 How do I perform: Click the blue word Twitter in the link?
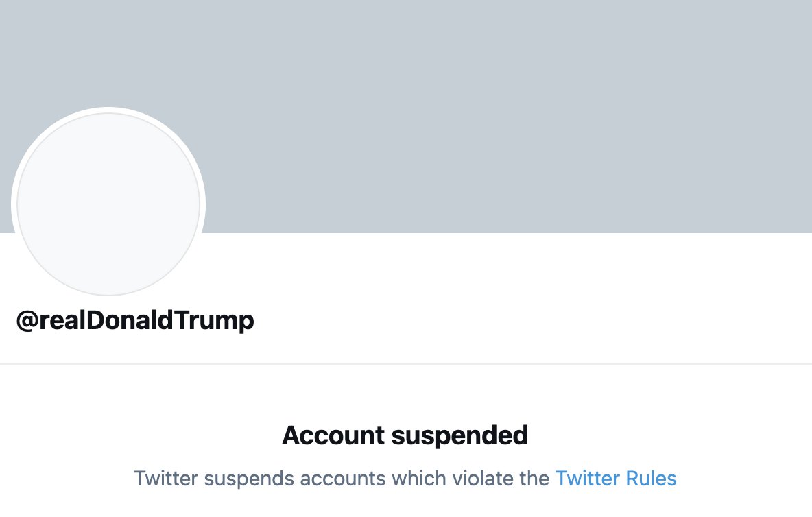[588, 479]
